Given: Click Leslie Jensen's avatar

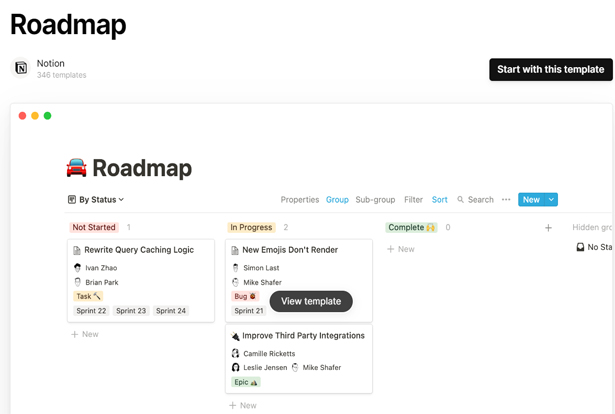Looking at the screenshot, I should (x=235, y=367).
